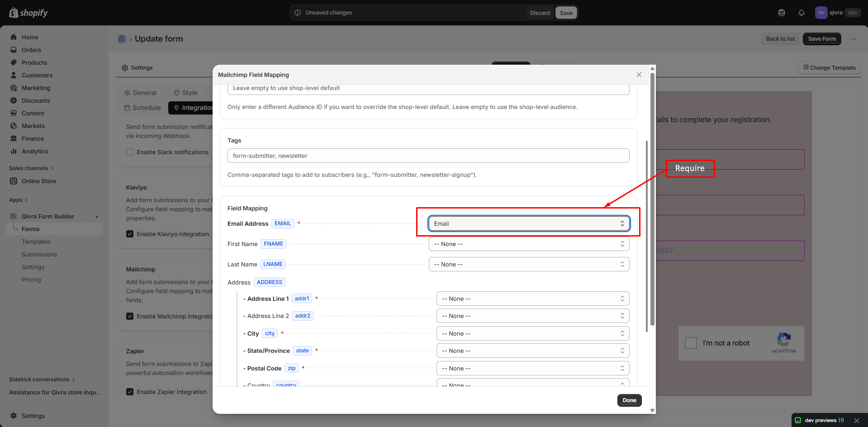868x427 pixels.
Task: Open City mapping dropdown
Action: [x=533, y=333]
